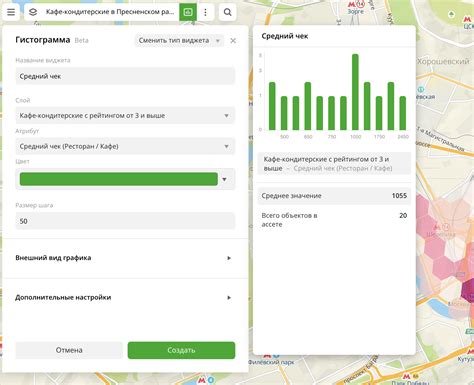The image size is (474, 385).
Task: Click the Зорге metro station icon
Action: (356, 5)
